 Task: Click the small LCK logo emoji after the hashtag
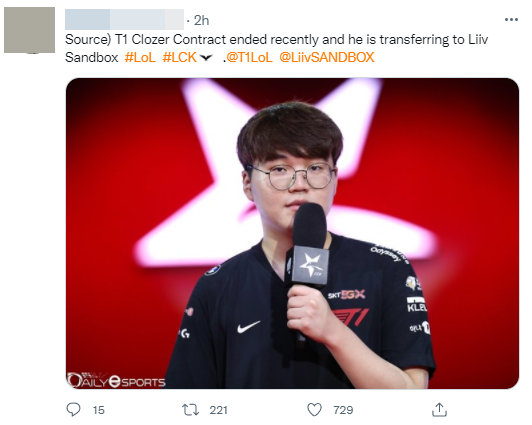(206, 58)
